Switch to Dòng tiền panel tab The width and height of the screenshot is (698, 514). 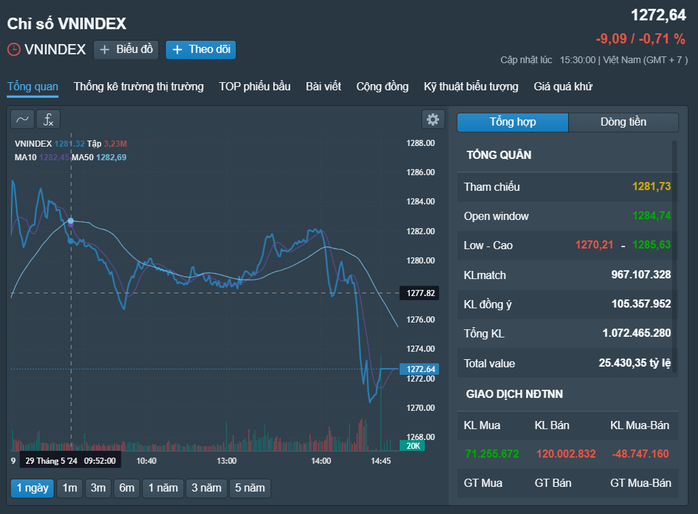(x=623, y=122)
